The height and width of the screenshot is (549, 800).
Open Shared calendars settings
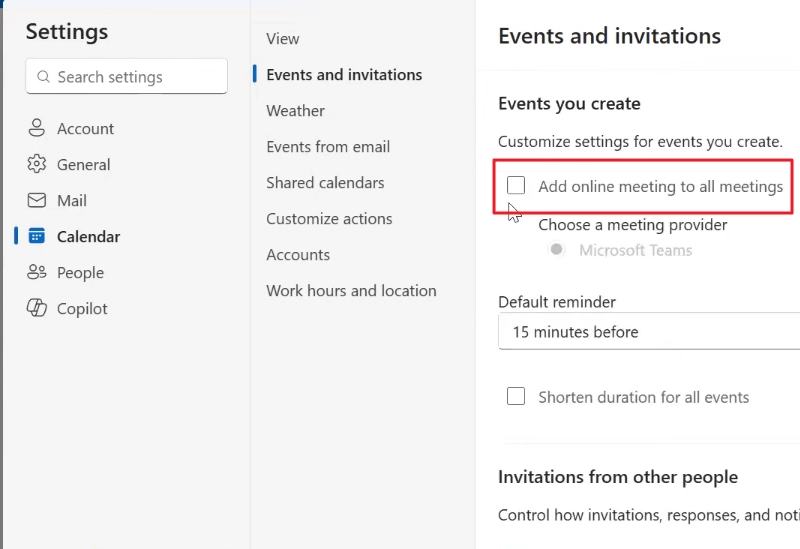coord(326,183)
